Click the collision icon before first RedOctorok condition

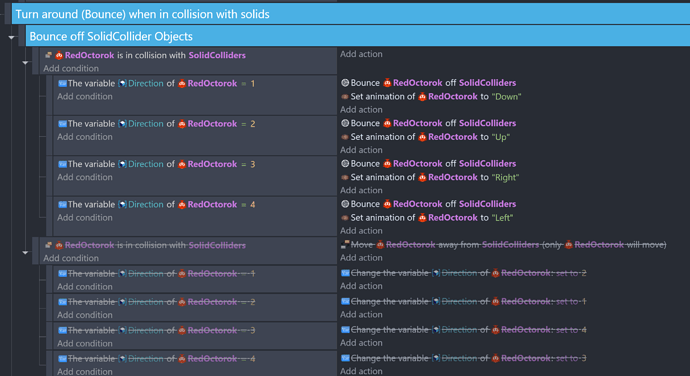tap(48, 55)
